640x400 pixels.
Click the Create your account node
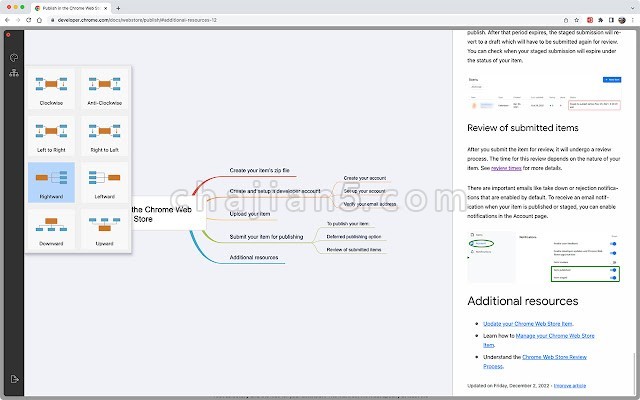click(x=364, y=178)
